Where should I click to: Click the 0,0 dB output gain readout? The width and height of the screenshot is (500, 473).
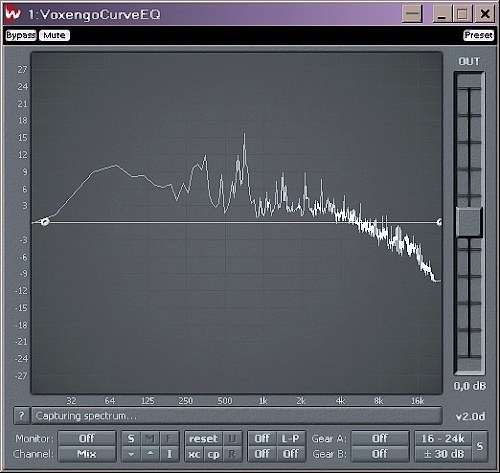[469, 386]
